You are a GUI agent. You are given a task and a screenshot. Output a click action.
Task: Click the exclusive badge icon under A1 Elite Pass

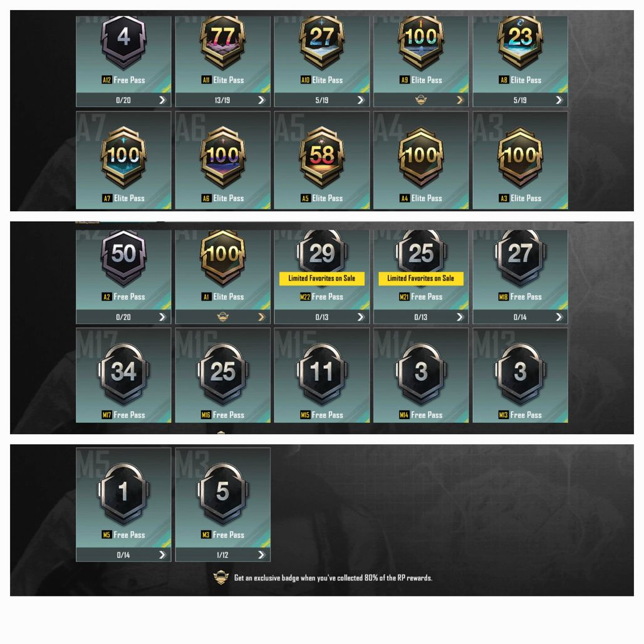(x=222, y=316)
